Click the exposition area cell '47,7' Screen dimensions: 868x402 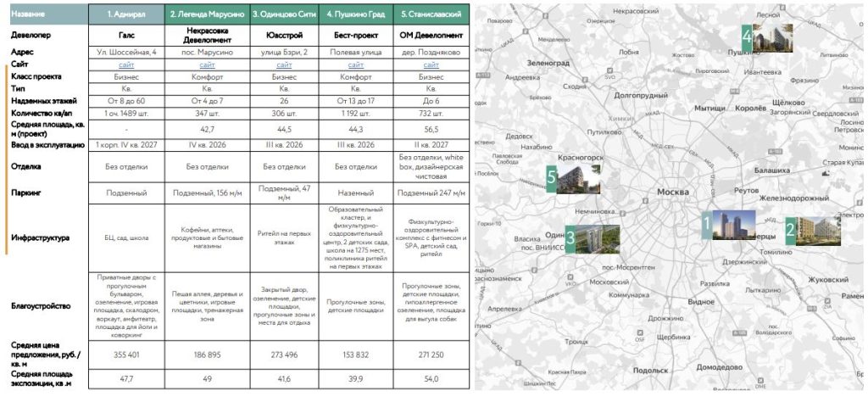pyautogui.click(x=126, y=379)
